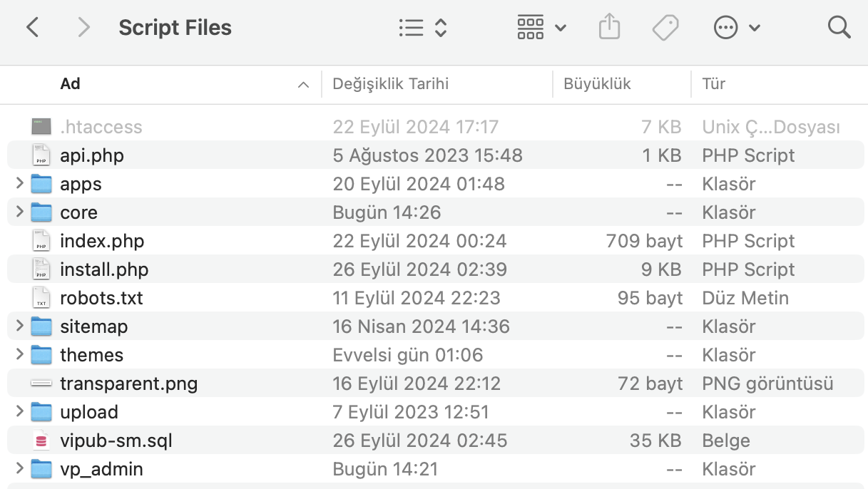Sort by the Ad column header
This screenshot has width=868, height=489.
(71, 84)
